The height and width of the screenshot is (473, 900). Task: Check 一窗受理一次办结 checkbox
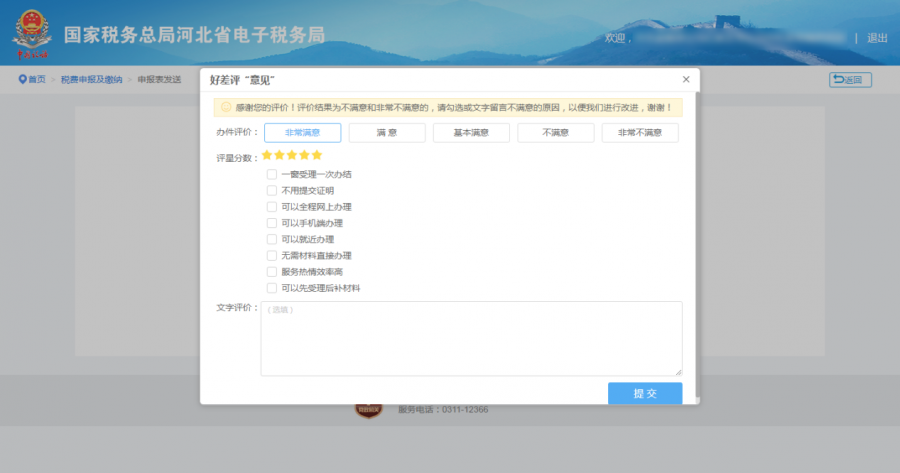click(x=272, y=174)
